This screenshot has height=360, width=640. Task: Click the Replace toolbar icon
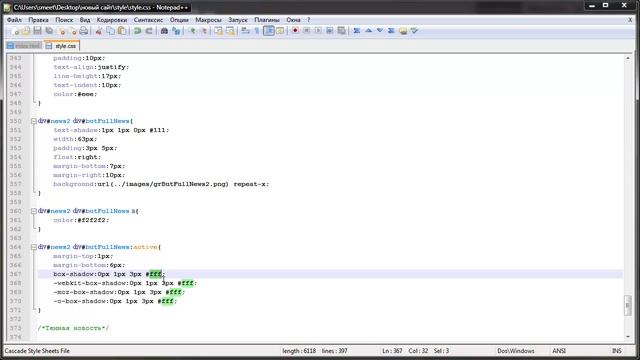point(176,31)
